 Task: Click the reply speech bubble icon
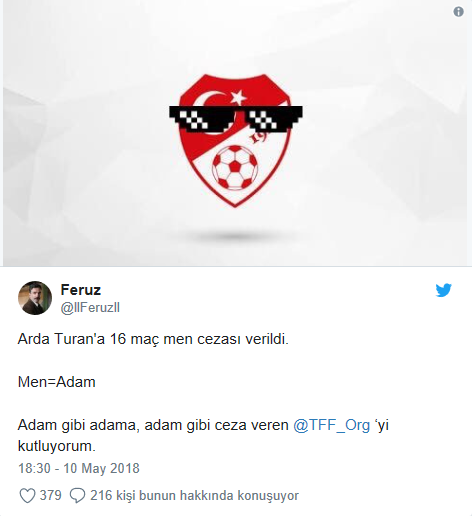pos(77,496)
